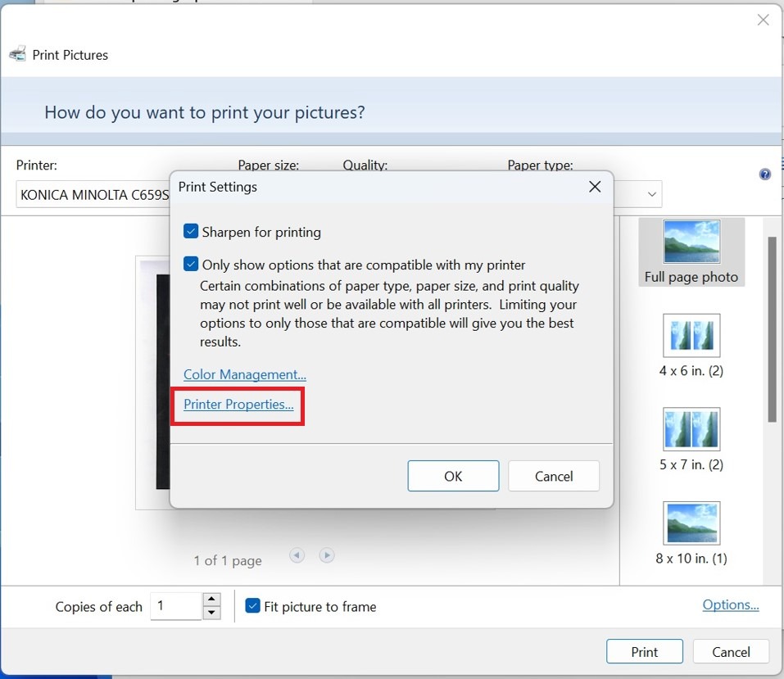Decrease copies with the down arrow

click(x=211, y=613)
